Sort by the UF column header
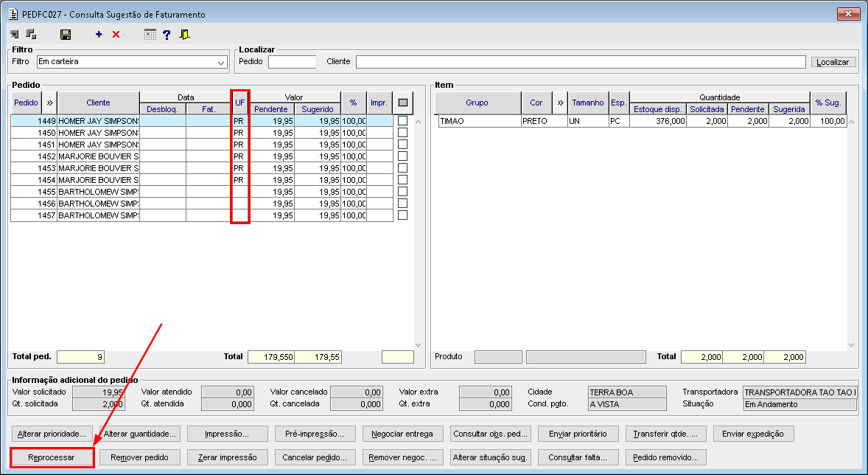 tap(239, 103)
